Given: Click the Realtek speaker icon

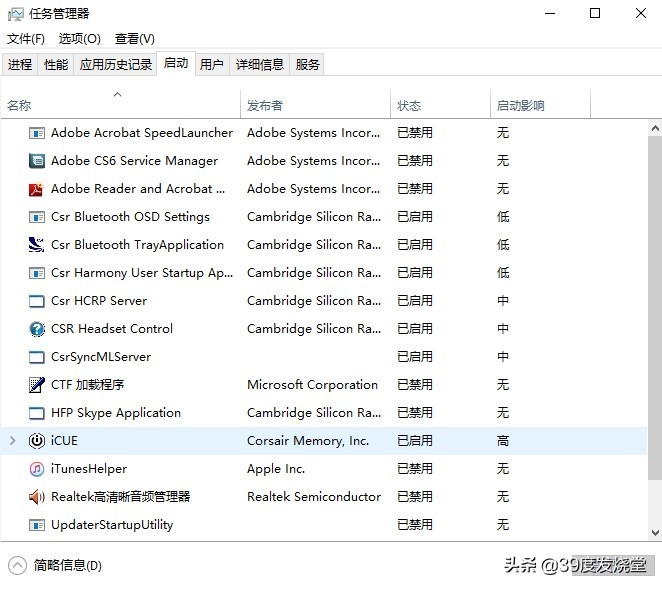Looking at the screenshot, I should 37,497.
